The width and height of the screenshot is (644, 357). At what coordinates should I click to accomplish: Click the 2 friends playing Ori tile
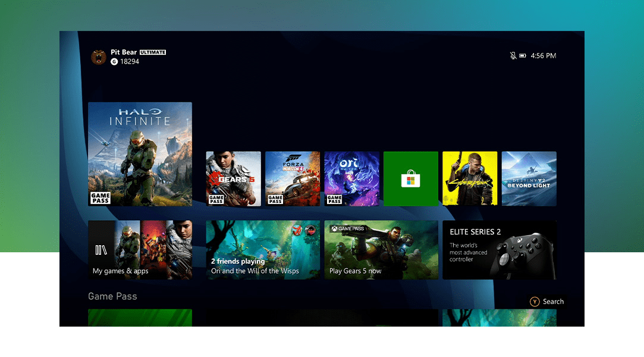click(x=263, y=250)
